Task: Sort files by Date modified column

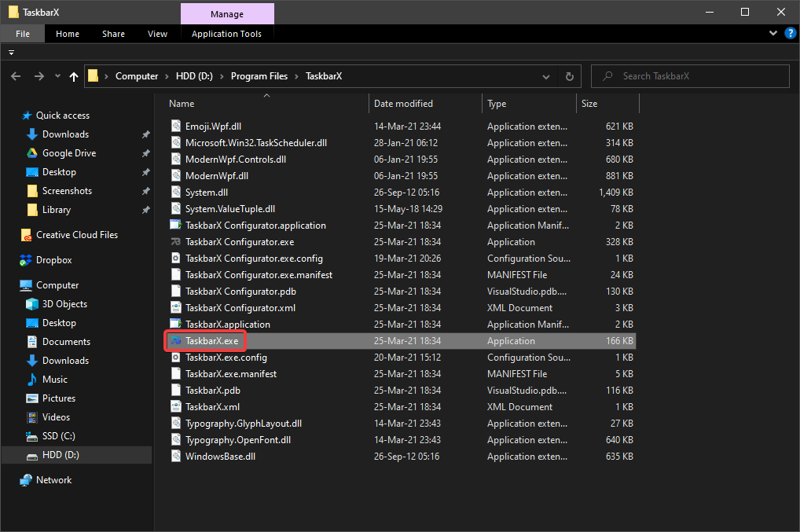Action: click(x=403, y=104)
